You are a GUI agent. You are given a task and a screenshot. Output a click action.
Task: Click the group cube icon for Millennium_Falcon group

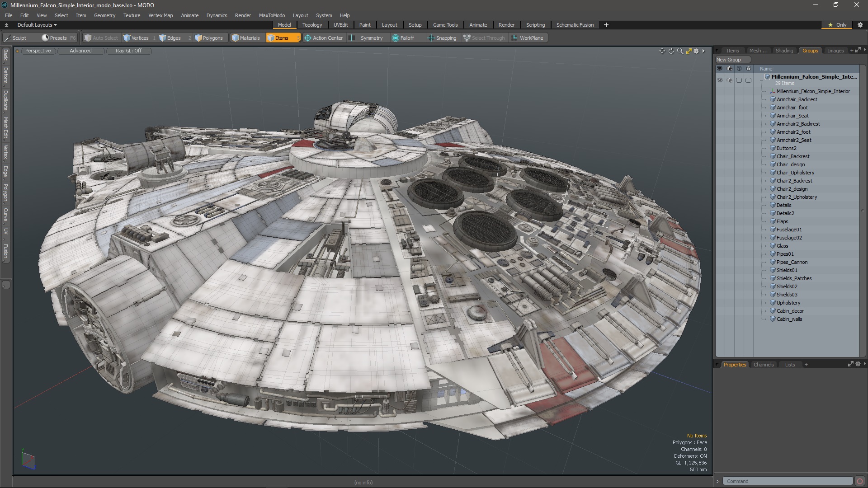767,77
